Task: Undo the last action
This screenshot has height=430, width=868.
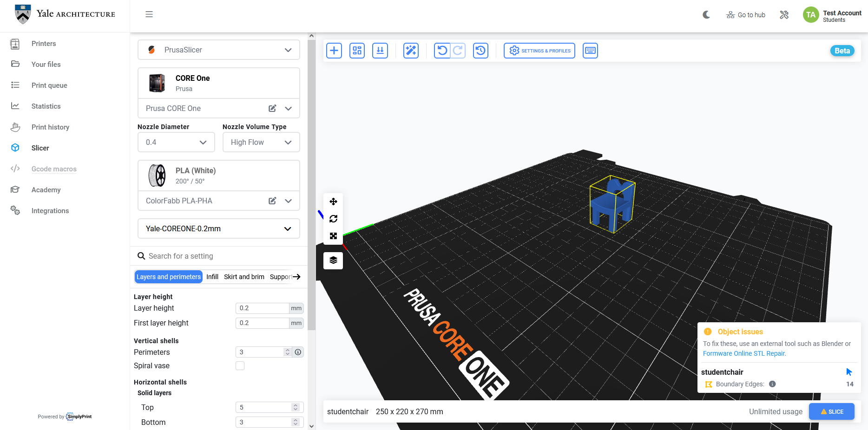Action: [x=442, y=51]
